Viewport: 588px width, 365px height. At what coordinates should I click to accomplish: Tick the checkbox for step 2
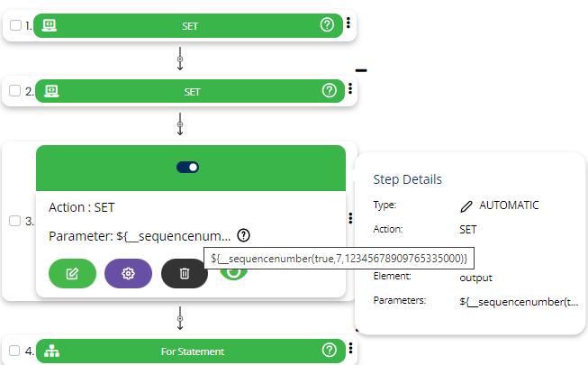click(15, 91)
